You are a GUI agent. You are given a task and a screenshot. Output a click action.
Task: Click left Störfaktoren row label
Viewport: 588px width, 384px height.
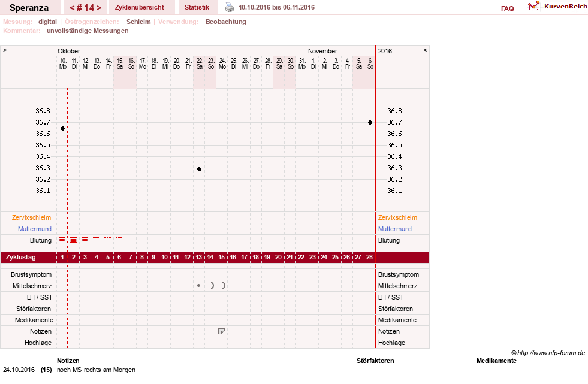[34, 309]
